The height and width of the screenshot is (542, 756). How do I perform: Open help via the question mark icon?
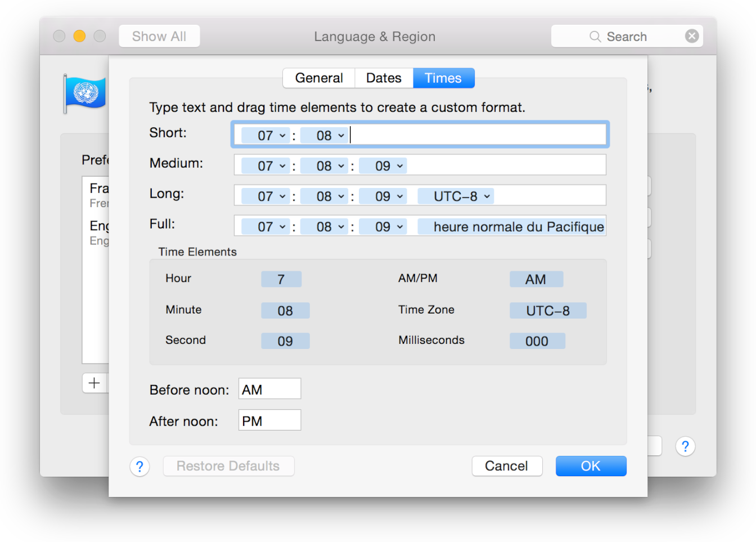tap(139, 467)
